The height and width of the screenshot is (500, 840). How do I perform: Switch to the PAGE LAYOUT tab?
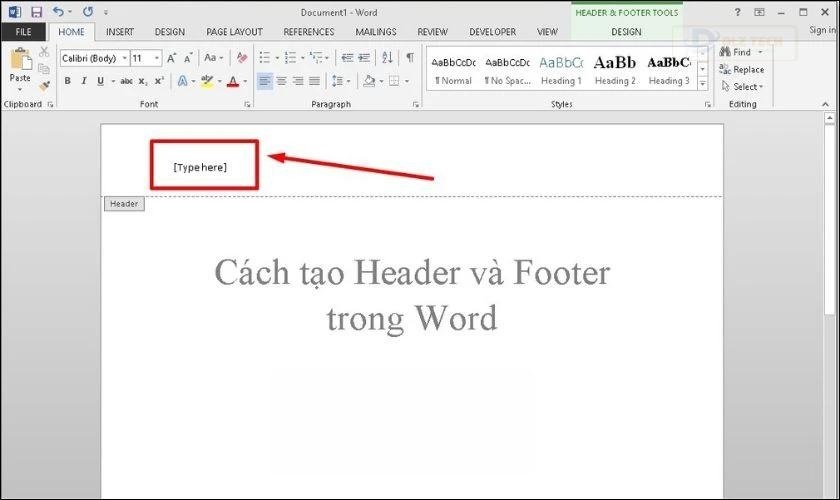click(234, 32)
